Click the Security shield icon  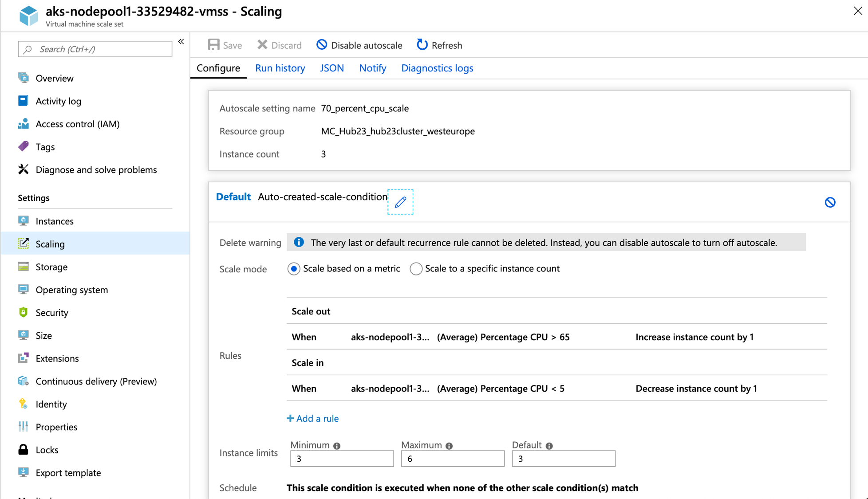click(x=24, y=312)
